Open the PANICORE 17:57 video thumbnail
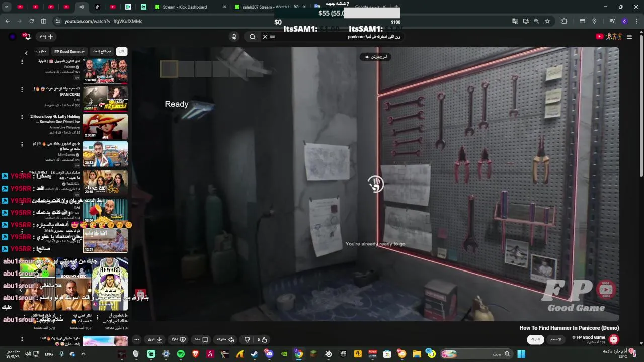This screenshot has height=362, width=644. (x=105, y=99)
